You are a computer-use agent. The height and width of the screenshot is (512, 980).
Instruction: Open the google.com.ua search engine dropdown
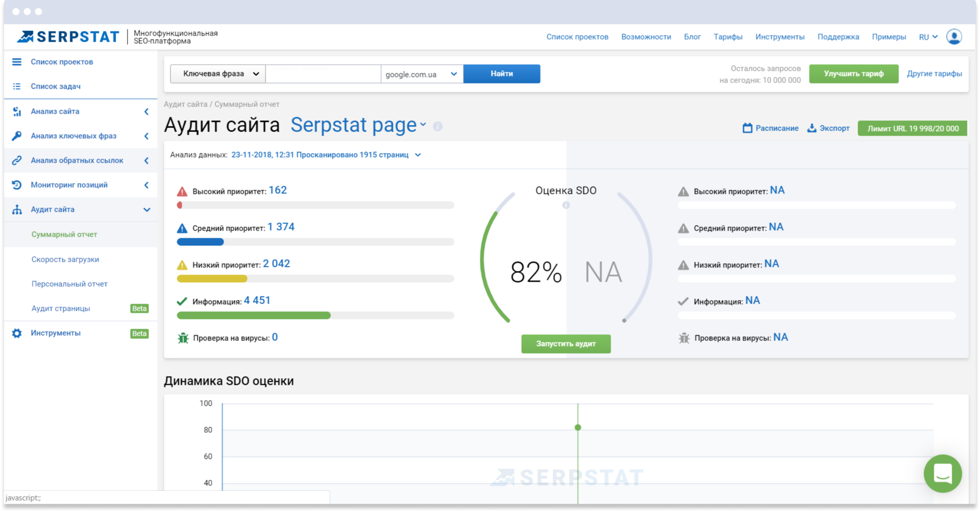422,74
